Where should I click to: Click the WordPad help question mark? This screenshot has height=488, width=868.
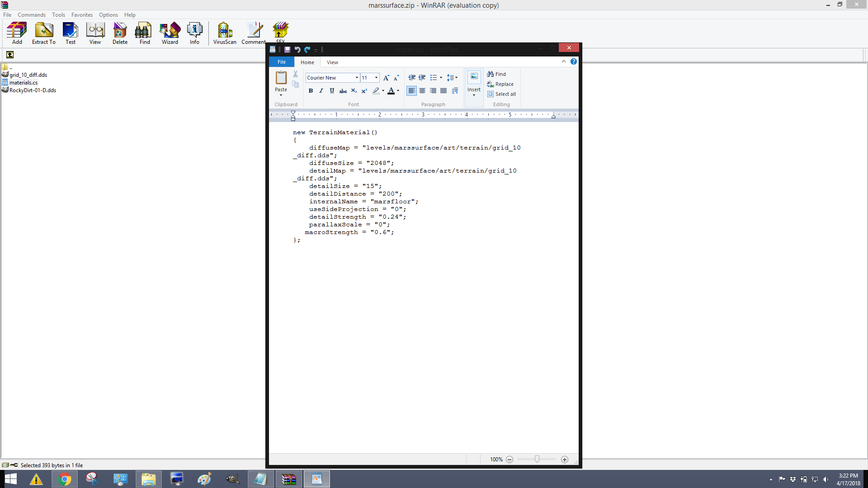pyautogui.click(x=574, y=62)
